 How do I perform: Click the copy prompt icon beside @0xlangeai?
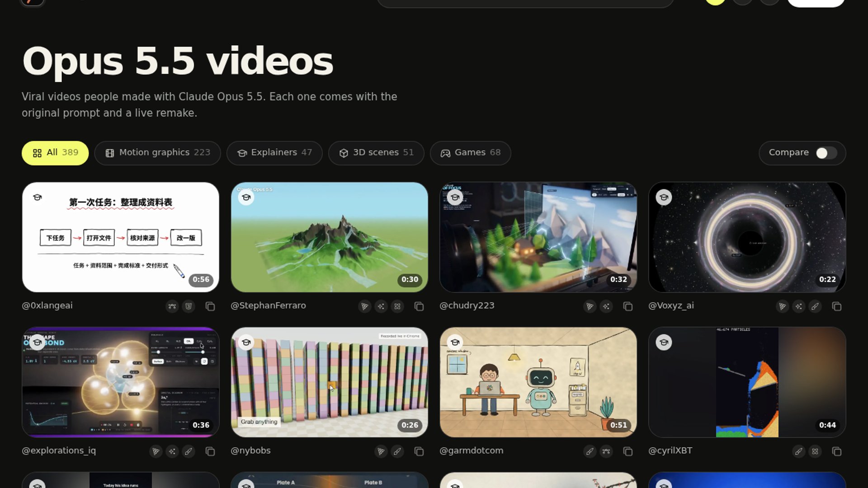210,306
